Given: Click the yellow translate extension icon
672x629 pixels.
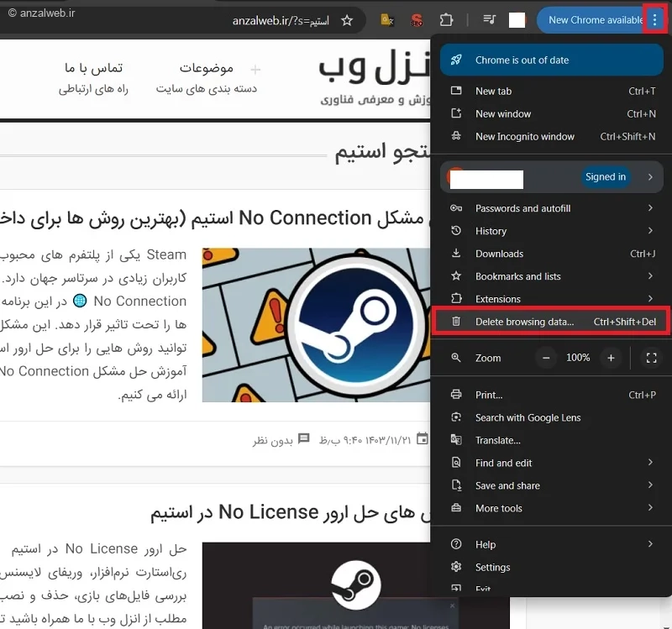Looking at the screenshot, I should 387,19.
